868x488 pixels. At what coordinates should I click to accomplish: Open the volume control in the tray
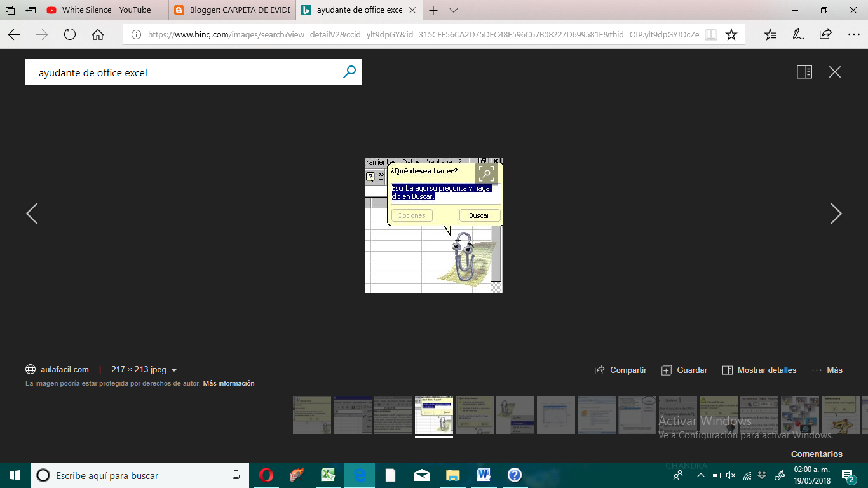(731, 475)
